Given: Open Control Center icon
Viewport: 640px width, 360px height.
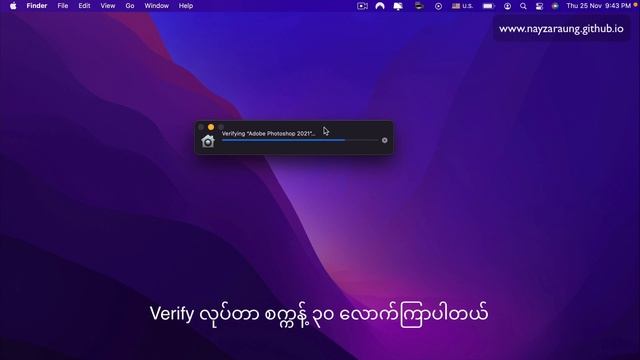Looking at the screenshot, I should tap(539, 6).
